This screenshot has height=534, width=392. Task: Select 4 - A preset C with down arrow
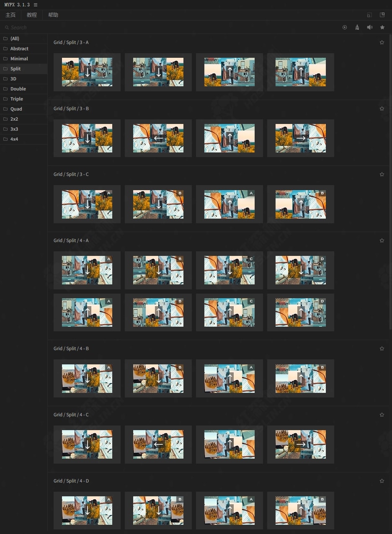(230, 270)
